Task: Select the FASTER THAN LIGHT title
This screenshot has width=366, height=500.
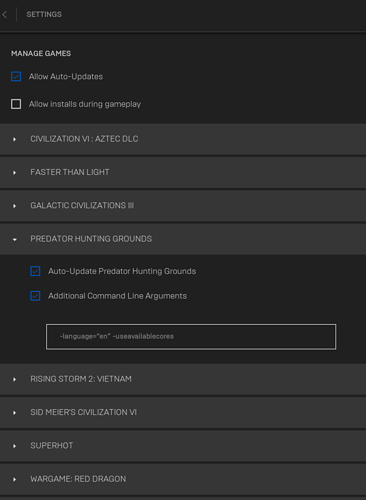Action: [70, 172]
